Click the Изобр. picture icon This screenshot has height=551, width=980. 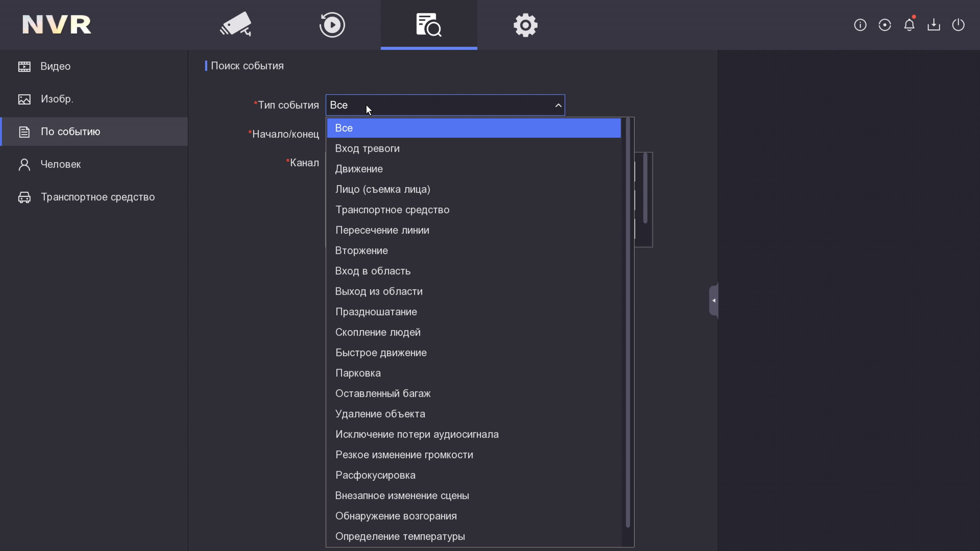click(x=24, y=99)
